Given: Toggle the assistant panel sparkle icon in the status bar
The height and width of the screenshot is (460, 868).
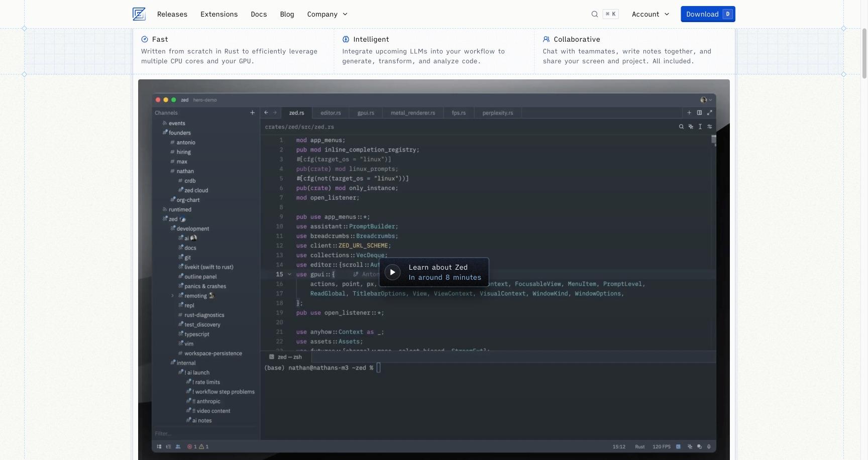Looking at the screenshot, I should (690, 446).
